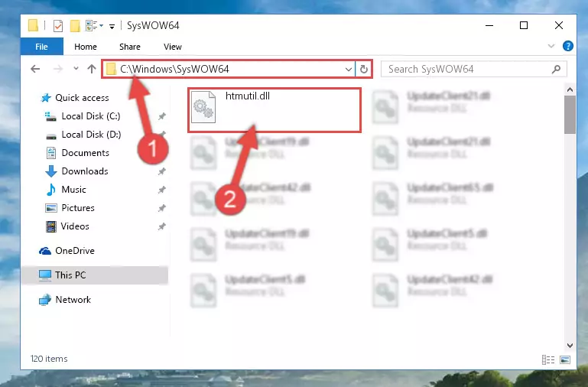Click the OneDrive cloud icon
The image size is (588, 387).
(x=45, y=251)
